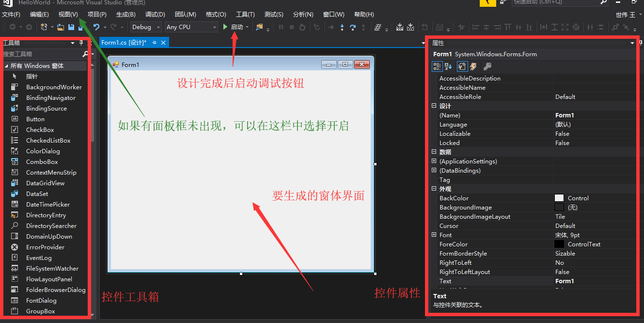The width and height of the screenshot is (644, 323).
Task: Expand the Font property
Action: pyautogui.click(x=434, y=235)
